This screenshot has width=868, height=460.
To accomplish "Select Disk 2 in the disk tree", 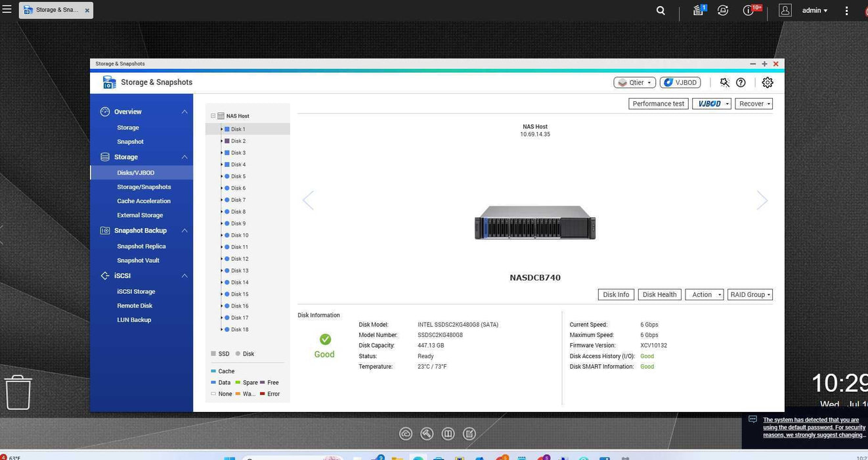I will [x=238, y=141].
